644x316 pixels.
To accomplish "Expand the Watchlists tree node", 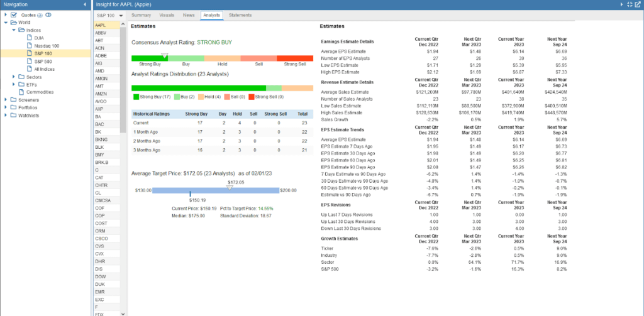I will click(x=6, y=116).
